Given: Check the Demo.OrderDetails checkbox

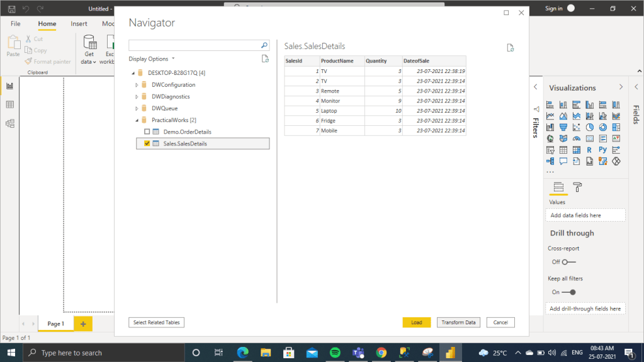Looking at the screenshot, I should (147, 132).
